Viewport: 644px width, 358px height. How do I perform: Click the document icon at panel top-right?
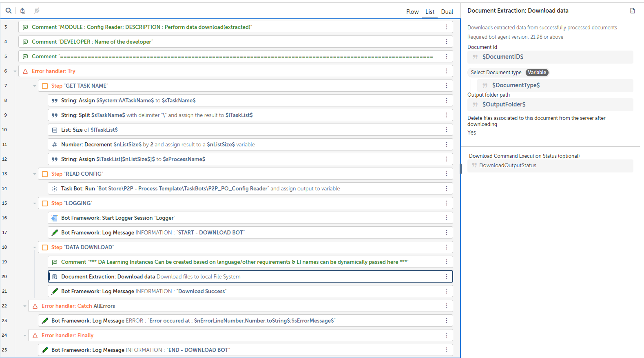632,11
